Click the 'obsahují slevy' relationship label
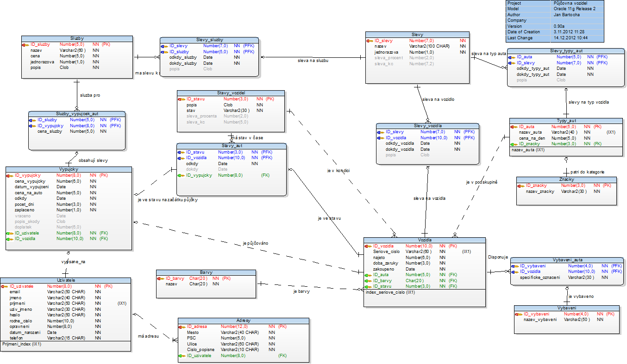Viewport: 627px width, 364px height. pyautogui.click(x=94, y=160)
